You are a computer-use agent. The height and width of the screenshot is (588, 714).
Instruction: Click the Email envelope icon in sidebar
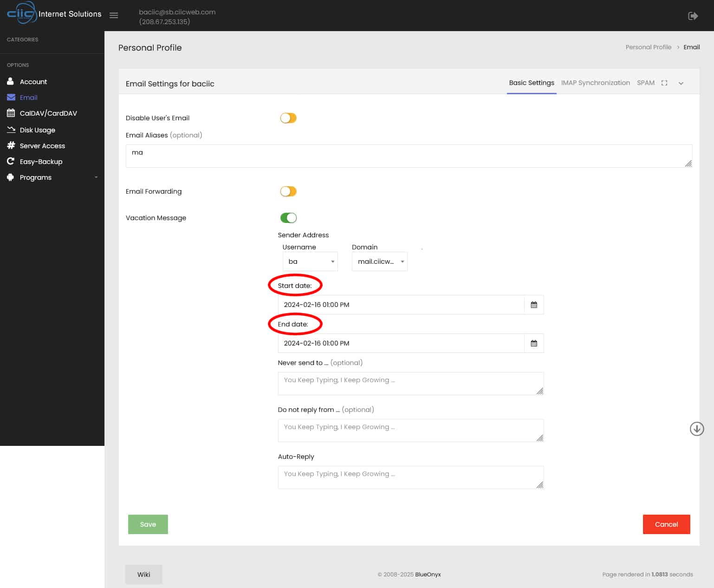coord(11,97)
